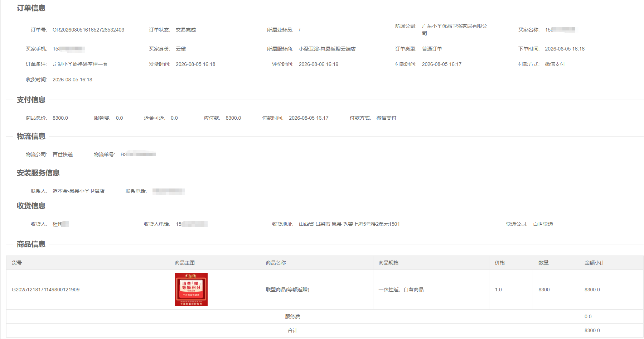Viewport: 644px width, 339px height.
Task: Click 商品信息 section heading
Action: pyautogui.click(x=31, y=244)
